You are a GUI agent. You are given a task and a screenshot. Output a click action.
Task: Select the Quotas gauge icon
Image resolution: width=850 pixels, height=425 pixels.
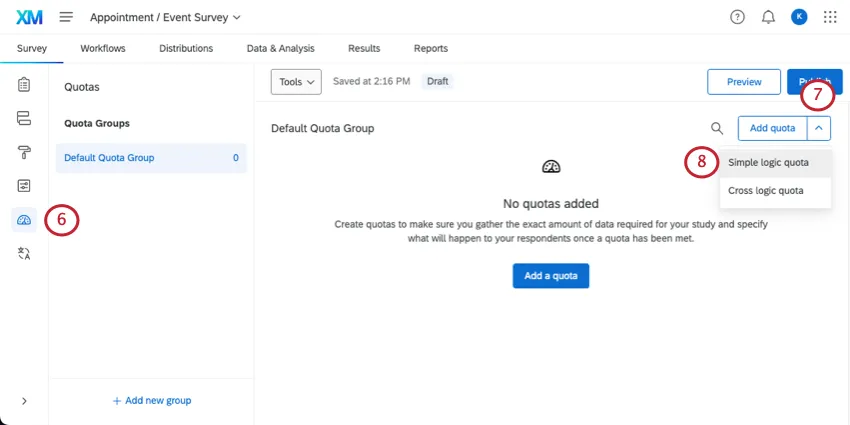(x=24, y=220)
